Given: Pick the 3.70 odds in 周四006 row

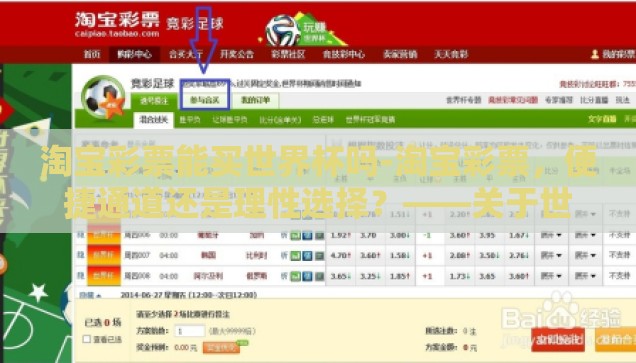Looking at the screenshot, I should click(368, 235).
